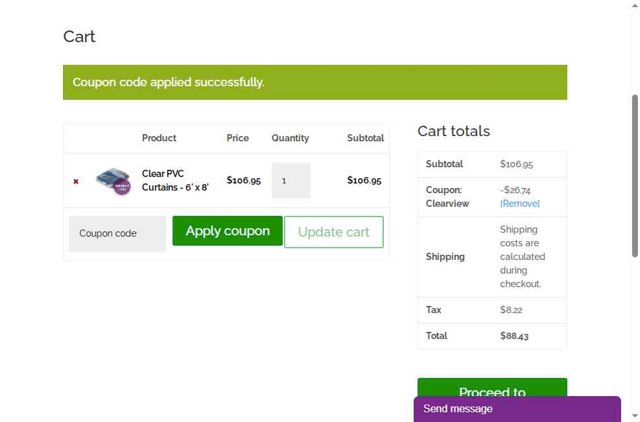
Task: Click the scrollbar up arrow
Action: coord(635,4)
